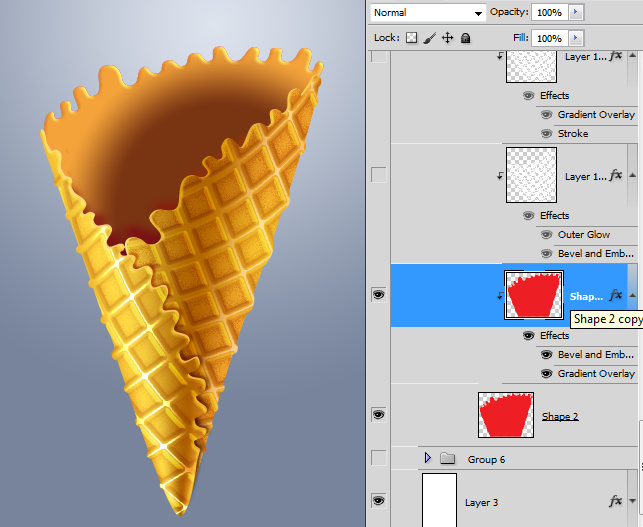Viewport: 643px width, 527px height.
Task: Hide the Shape 2 layer
Action: (x=378, y=414)
